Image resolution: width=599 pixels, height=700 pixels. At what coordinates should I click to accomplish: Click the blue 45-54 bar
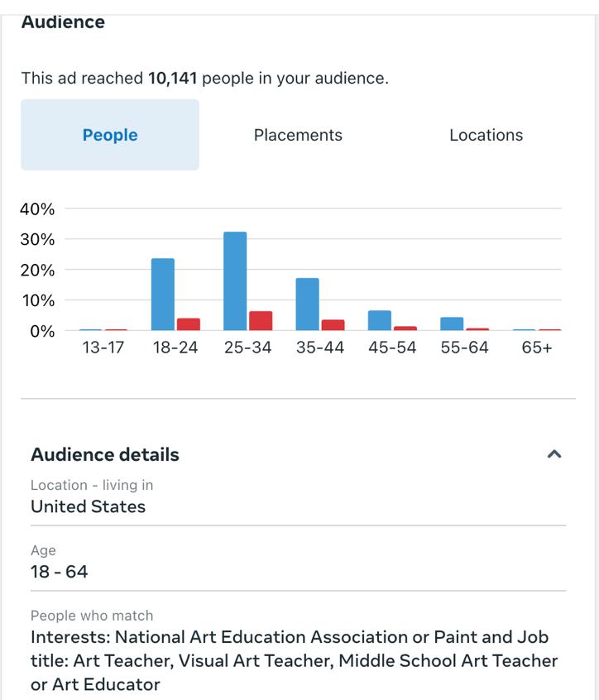click(380, 320)
